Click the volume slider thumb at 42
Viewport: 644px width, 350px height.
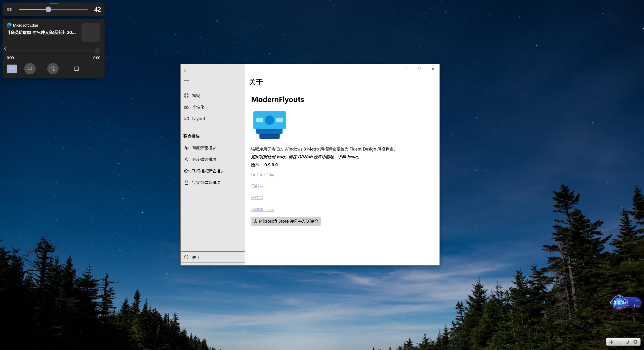(x=48, y=9)
